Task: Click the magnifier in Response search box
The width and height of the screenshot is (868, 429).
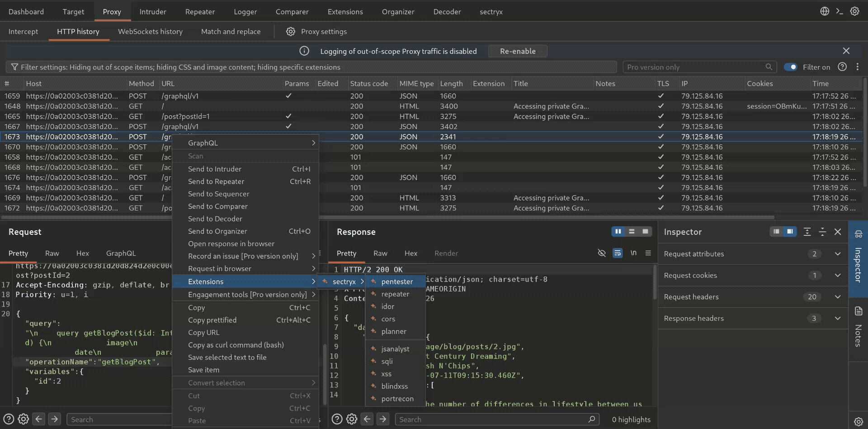Action: pos(591,419)
